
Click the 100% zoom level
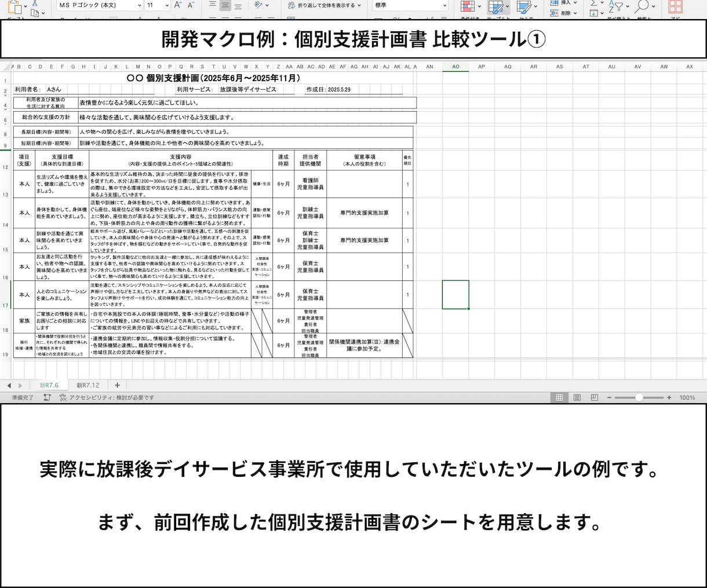point(687,397)
